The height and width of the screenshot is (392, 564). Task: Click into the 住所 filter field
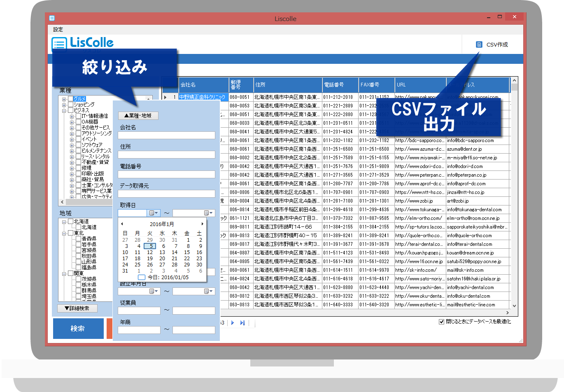pos(166,155)
